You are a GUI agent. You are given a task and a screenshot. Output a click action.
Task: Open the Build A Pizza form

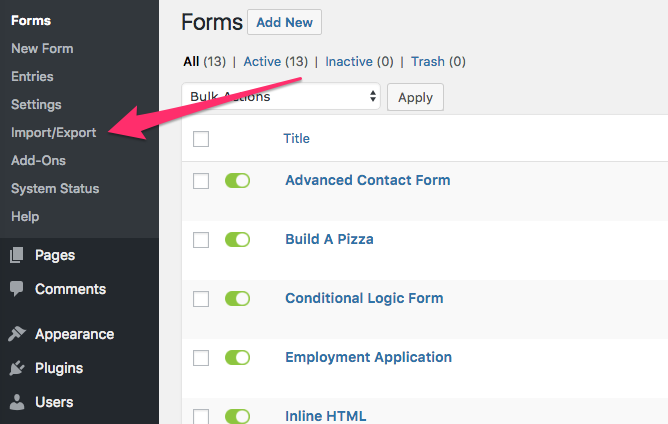click(329, 239)
